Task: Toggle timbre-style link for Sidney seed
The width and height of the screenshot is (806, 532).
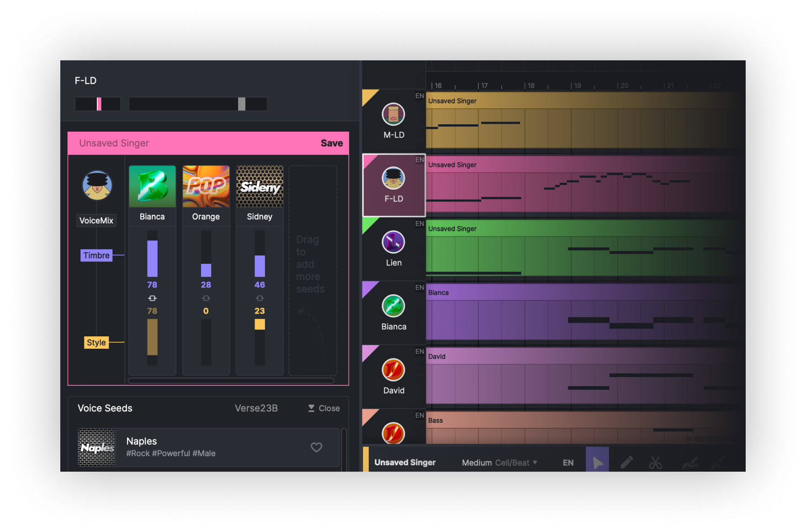Action: [260, 298]
